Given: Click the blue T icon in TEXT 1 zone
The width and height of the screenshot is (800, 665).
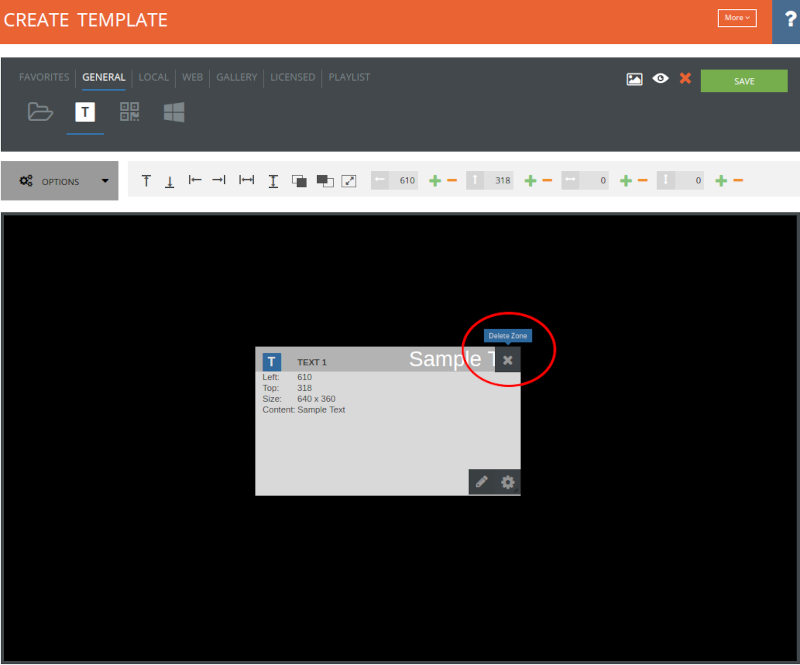Looking at the screenshot, I should 271,362.
